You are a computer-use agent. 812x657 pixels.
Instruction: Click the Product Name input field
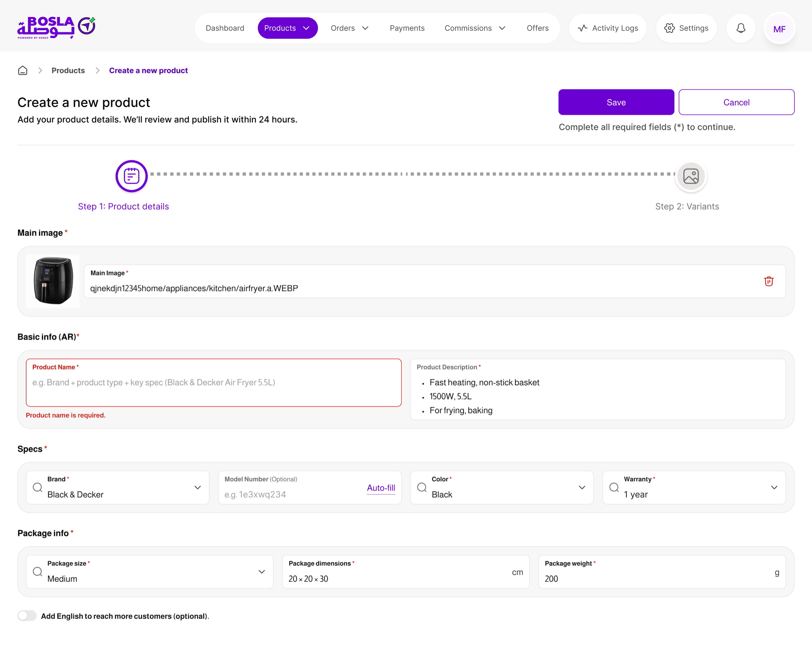click(214, 383)
